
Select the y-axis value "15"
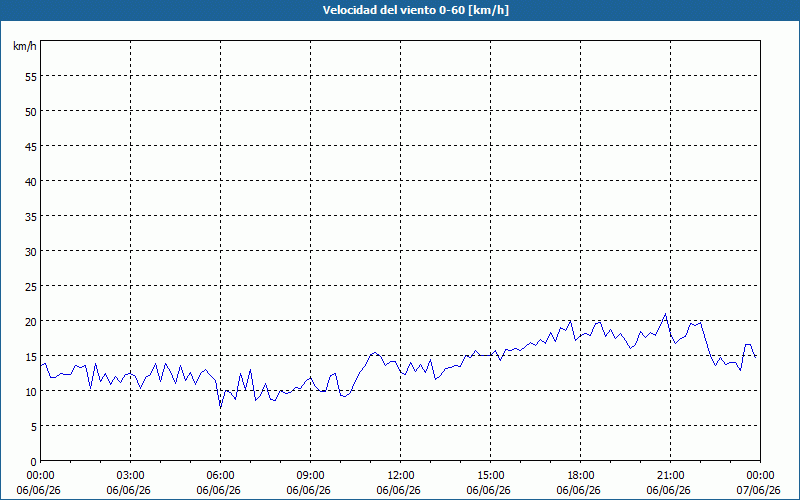31,356
